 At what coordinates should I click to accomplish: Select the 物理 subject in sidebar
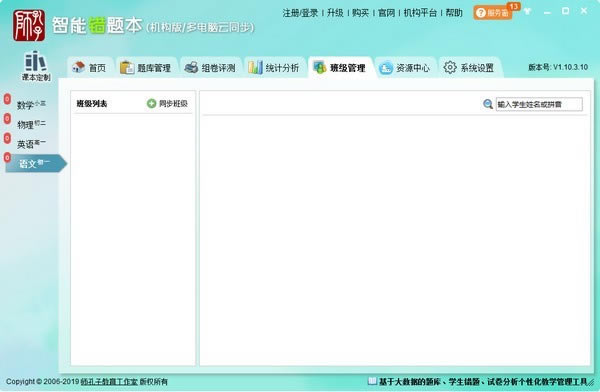click(x=31, y=124)
